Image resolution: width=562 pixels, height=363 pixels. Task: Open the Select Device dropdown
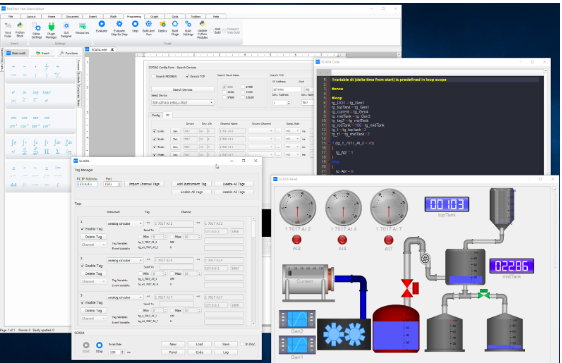(182, 102)
